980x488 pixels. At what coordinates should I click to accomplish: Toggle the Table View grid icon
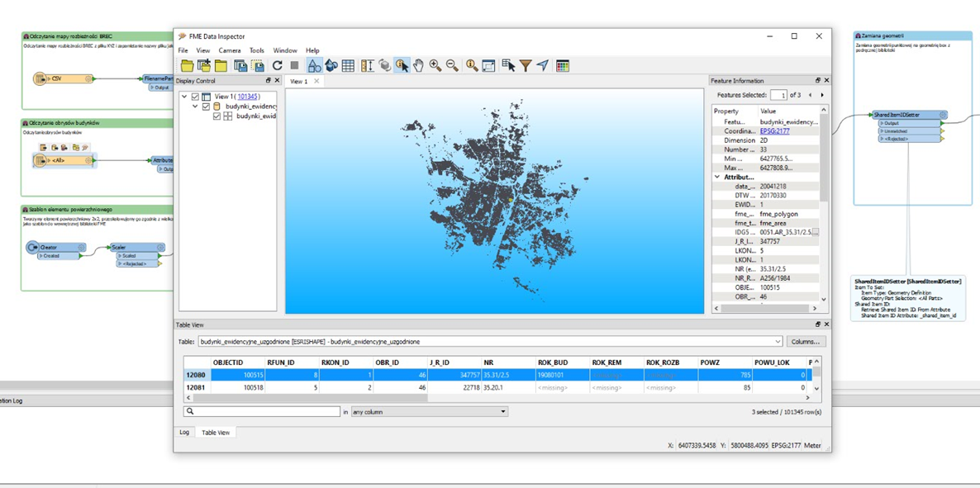[x=348, y=66]
